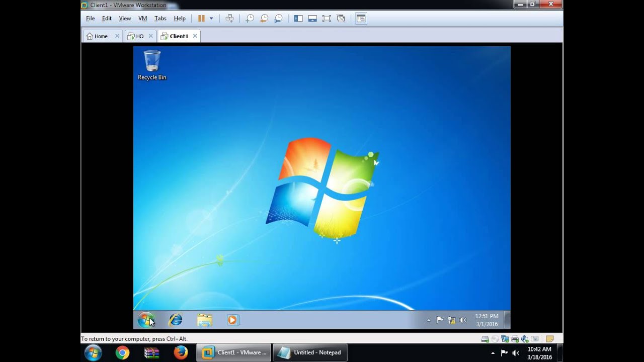This screenshot has width=644, height=362.
Task: Open the guest volume speaker icon
Action: pos(463,320)
